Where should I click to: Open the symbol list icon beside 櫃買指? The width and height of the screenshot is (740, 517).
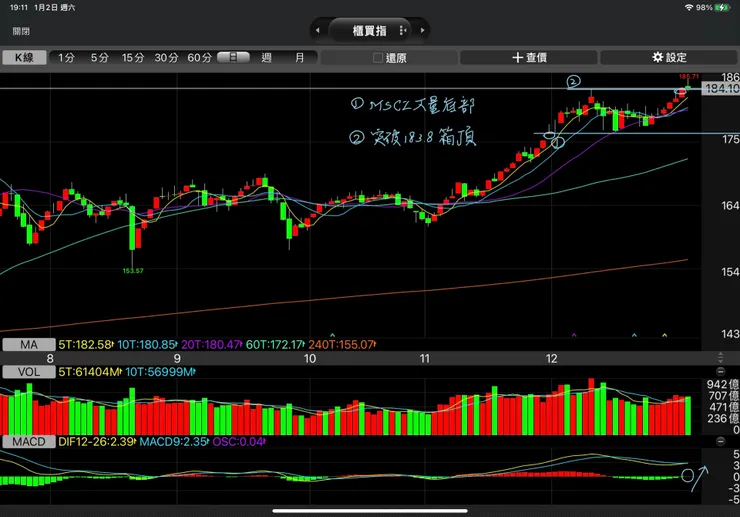click(x=403, y=31)
